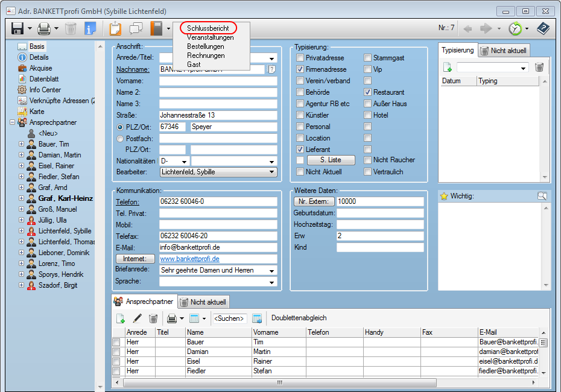Click the magnifier icon in the Wichtig panel
561x392 pixels.
542,196
